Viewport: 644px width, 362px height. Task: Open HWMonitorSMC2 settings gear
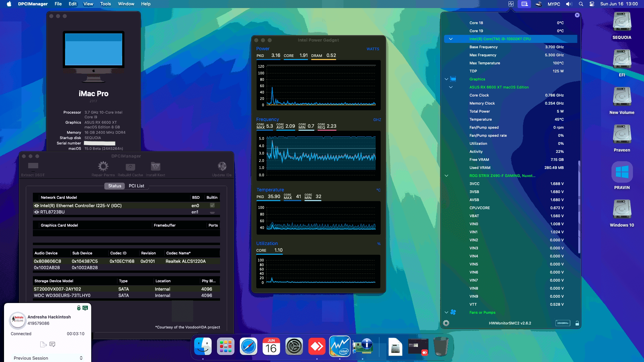pos(446,323)
